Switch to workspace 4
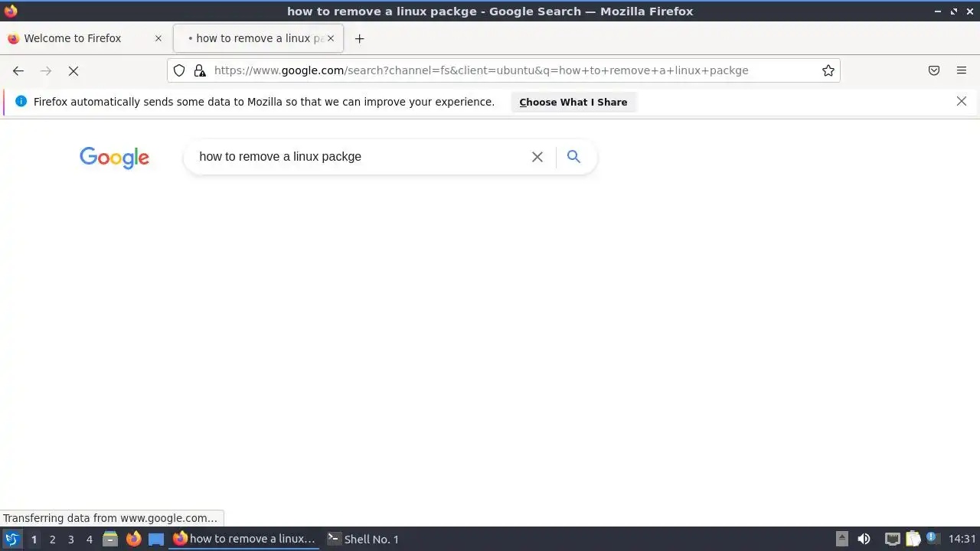 pos(89,539)
